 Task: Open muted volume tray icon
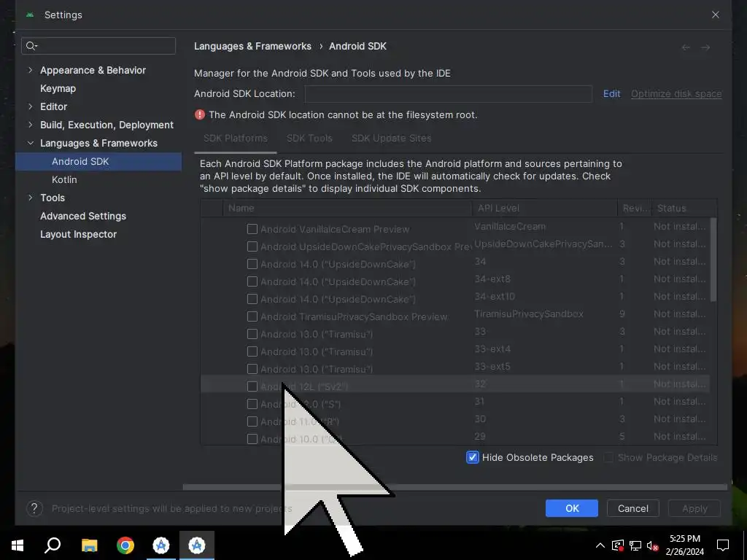(653, 545)
